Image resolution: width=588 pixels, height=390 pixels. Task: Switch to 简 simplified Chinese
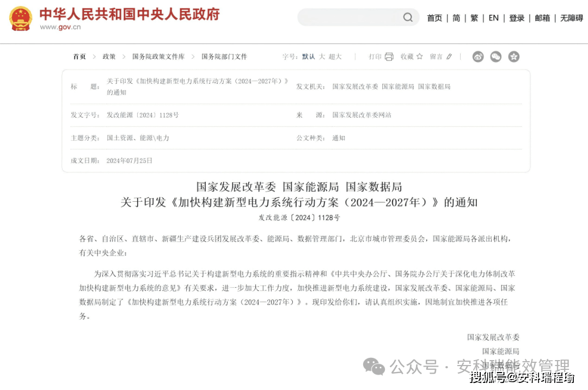point(456,18)
